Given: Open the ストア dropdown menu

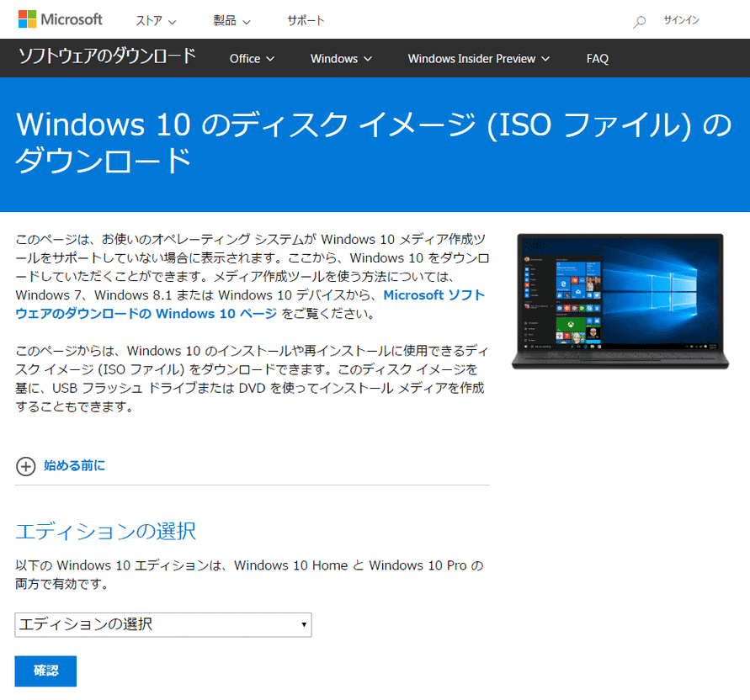Looking at the screenshot, I should [x=156, y=20].
